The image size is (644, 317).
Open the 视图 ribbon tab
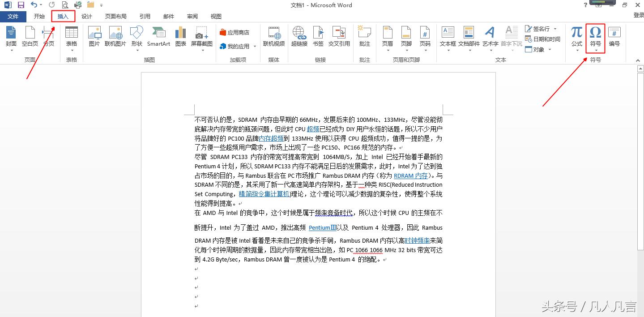(x=216, y=16)
